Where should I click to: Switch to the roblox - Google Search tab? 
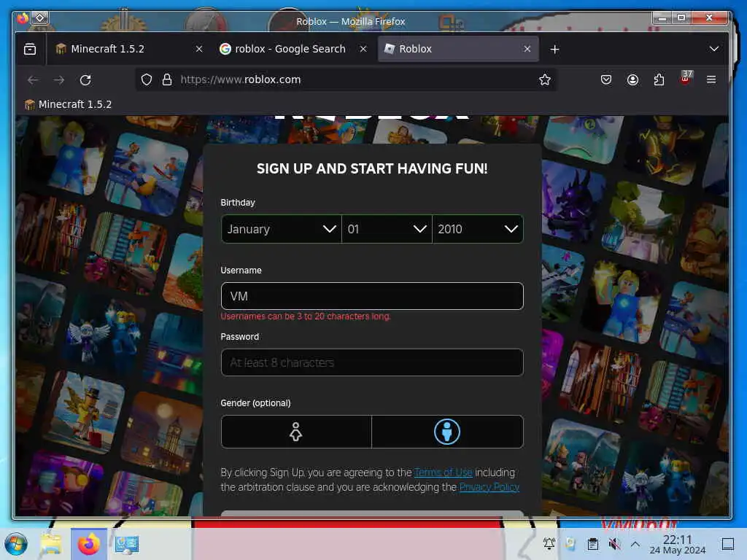click(x=293, y=49)
